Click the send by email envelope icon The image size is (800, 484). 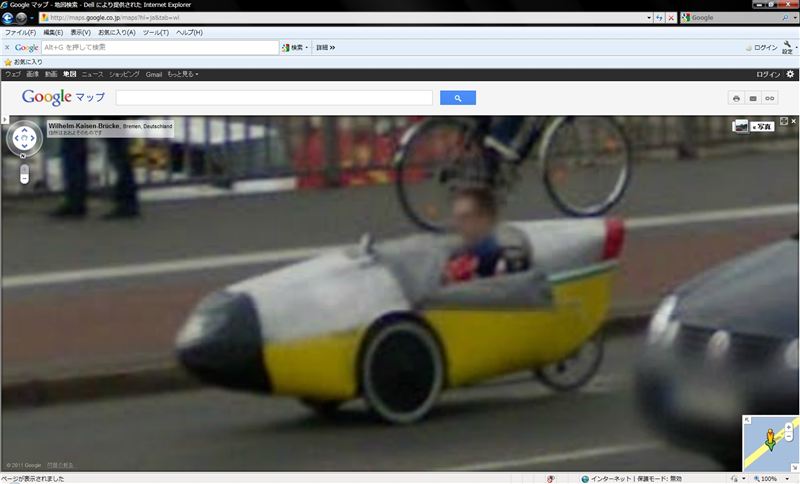pyautogui.click(x=753, y=98)
